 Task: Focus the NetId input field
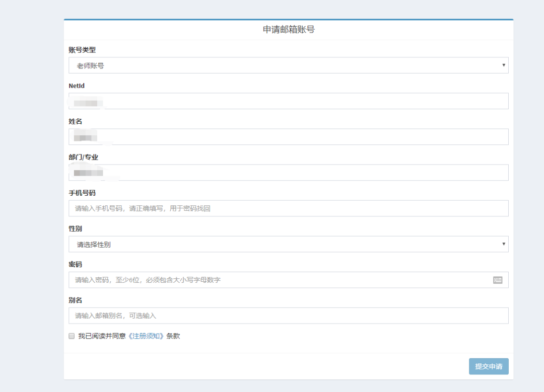click(288, 101)
